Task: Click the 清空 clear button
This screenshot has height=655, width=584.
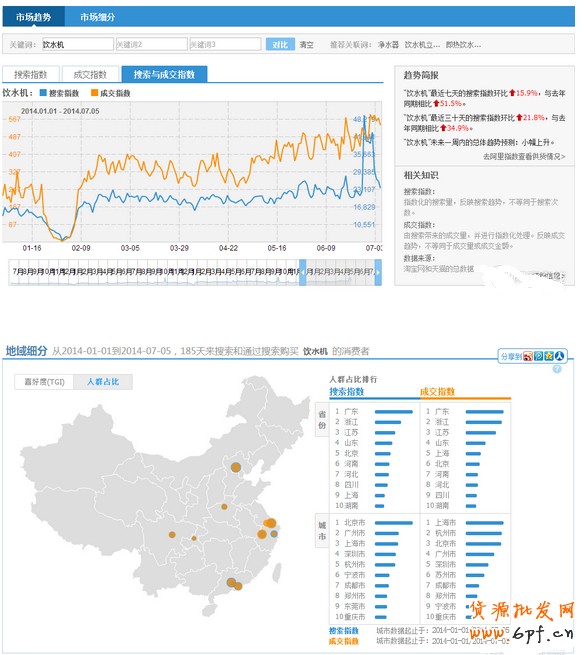Action: pos(307,44)
